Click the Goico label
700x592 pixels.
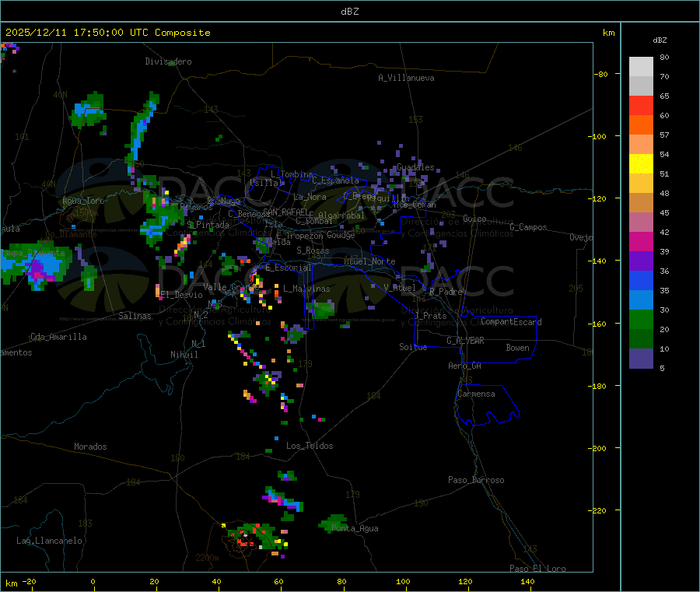(x=474, y=219)
